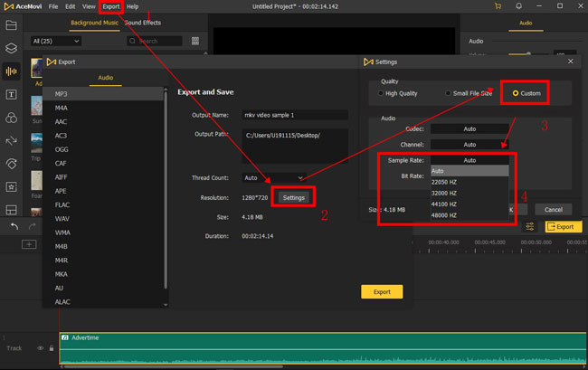Click the Undo arrow in timeline toolbar
Screen dimensions: 588x370
(14, 226)
